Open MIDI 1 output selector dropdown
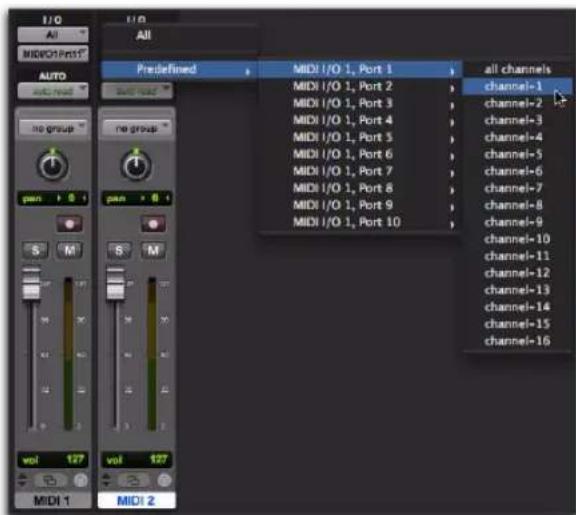The image size is (576, 515). 53,54
